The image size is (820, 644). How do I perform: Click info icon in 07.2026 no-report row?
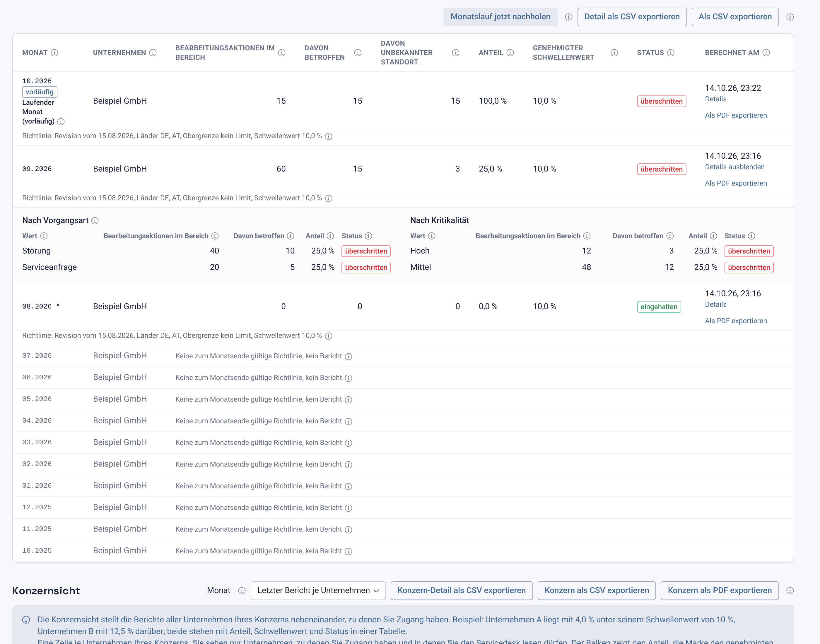(348, 357)
